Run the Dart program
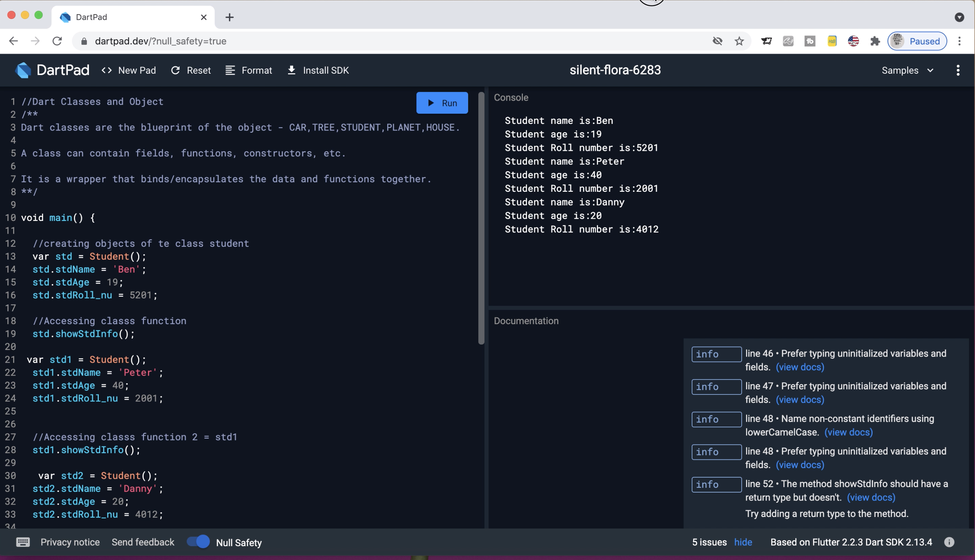975x560 pixels. [x=442, y=103]
